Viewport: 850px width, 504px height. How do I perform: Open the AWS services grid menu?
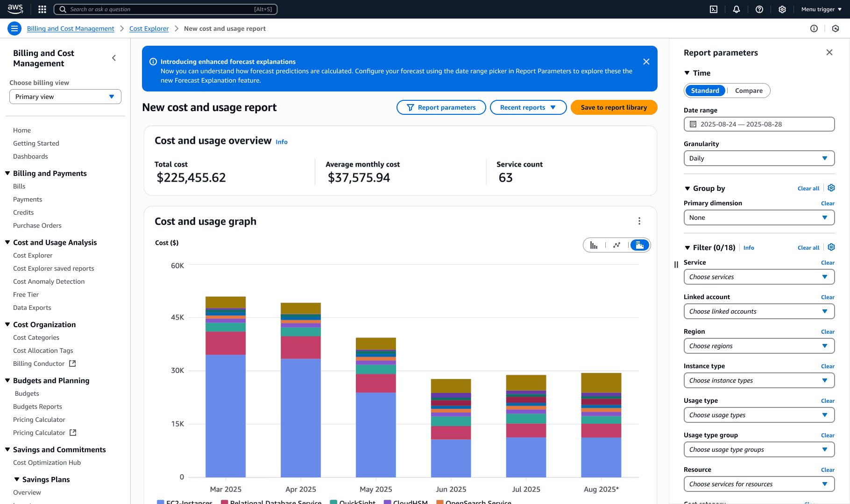pyautogui.click(x=42, y=9)
